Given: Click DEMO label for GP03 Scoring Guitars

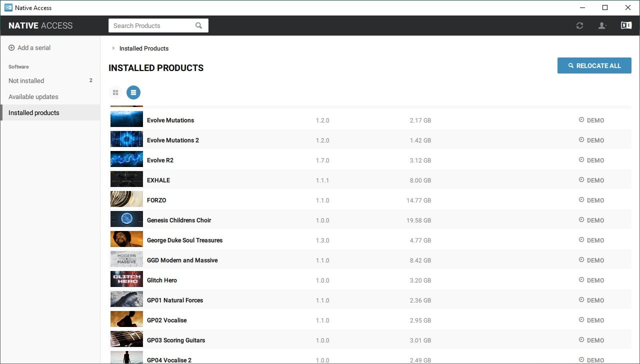Looking at the screenshot, I should click(595, 340).
